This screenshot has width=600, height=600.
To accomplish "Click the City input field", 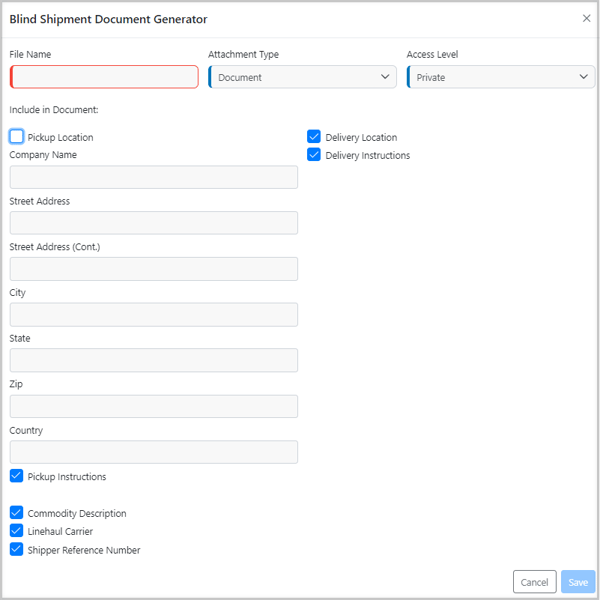I will pyautogui.click(x=154, y=315).
